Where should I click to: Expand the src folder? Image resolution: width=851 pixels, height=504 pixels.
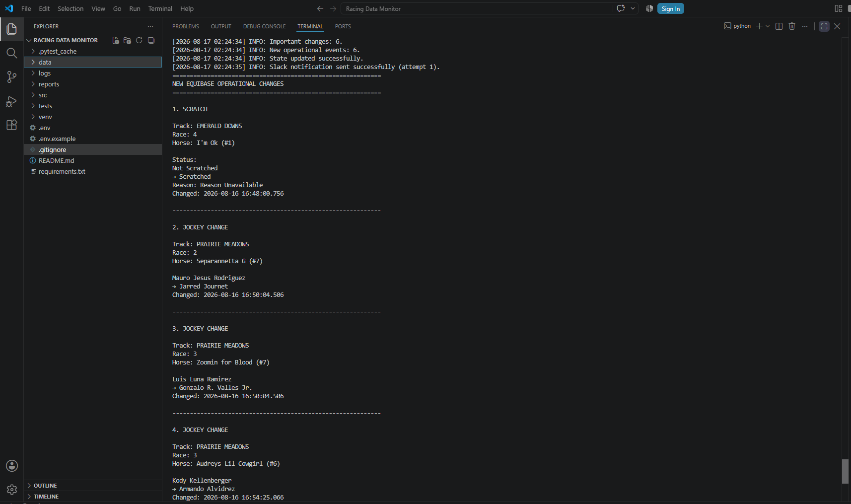pos(93,95)
